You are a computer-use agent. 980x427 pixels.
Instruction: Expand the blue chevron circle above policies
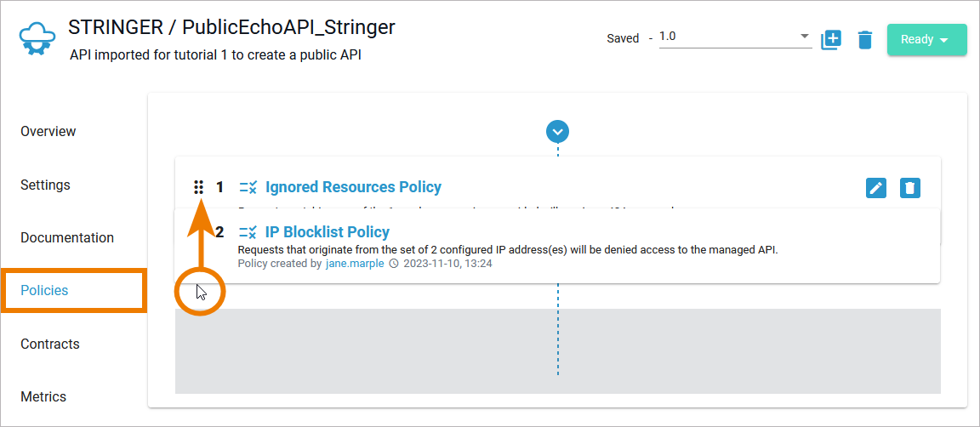(558, 131)
